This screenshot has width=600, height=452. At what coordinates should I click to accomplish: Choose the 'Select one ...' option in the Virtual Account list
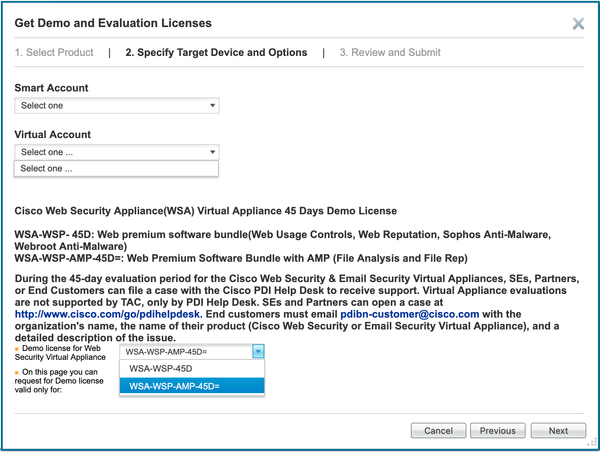point(116,169)
